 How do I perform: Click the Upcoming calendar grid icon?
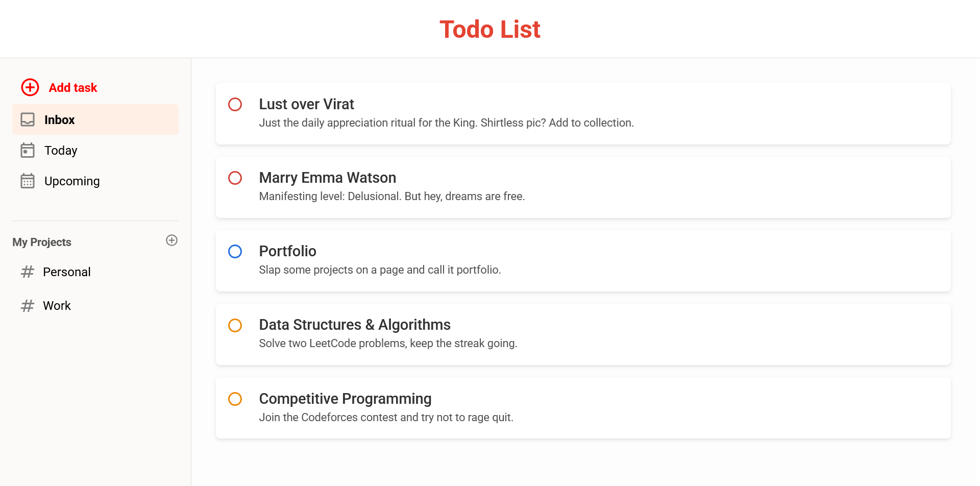pyautogui.click(x=28, y=181)
